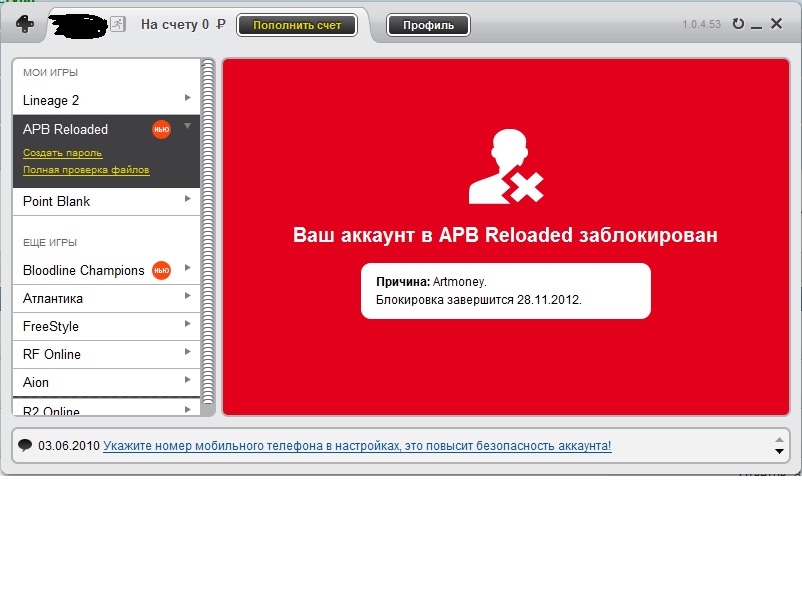Screen dimensions: 802x606
Task: Select Bloodline Champions game entry
Action: pos(106,270)
